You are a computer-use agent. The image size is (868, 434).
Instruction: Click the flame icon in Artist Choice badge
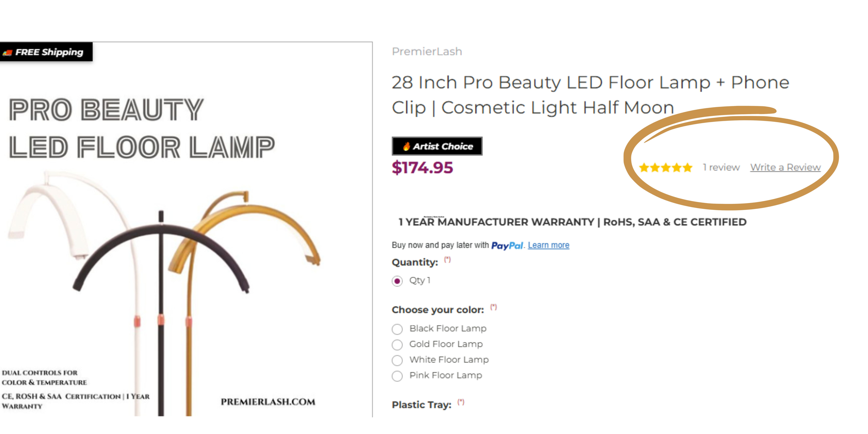coord(407,146)
